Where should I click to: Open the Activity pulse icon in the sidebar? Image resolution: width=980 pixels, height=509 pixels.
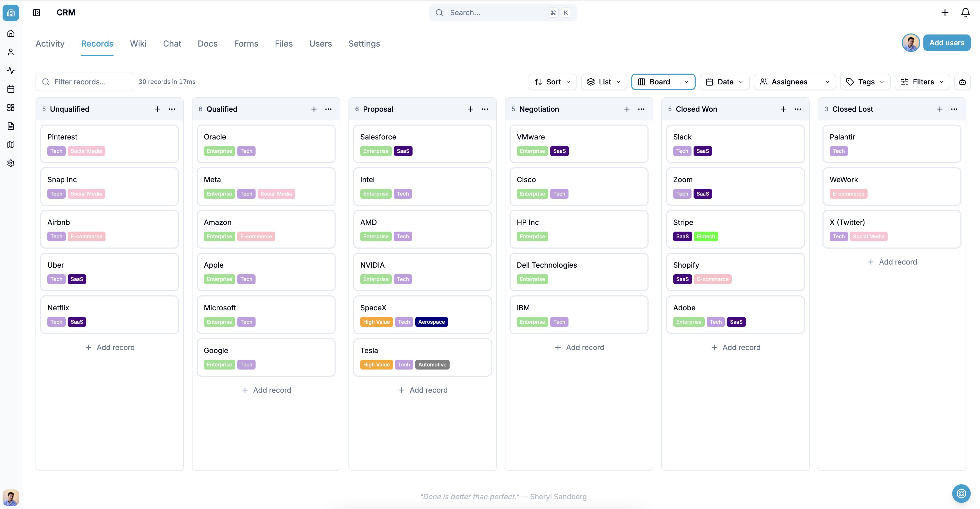coord(11,70)
